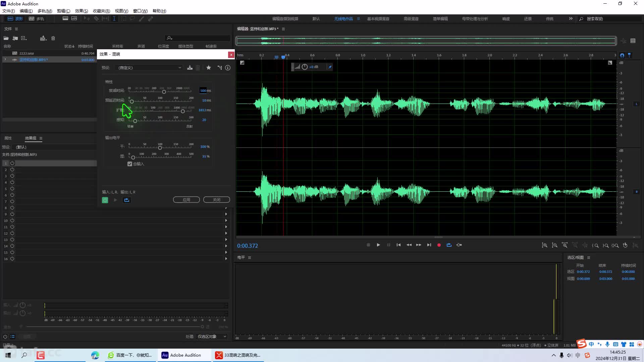Show spectral pitch display icon
Image resolution: width=644 pixels, height=362 pixels.
click(x=74, y=18)
